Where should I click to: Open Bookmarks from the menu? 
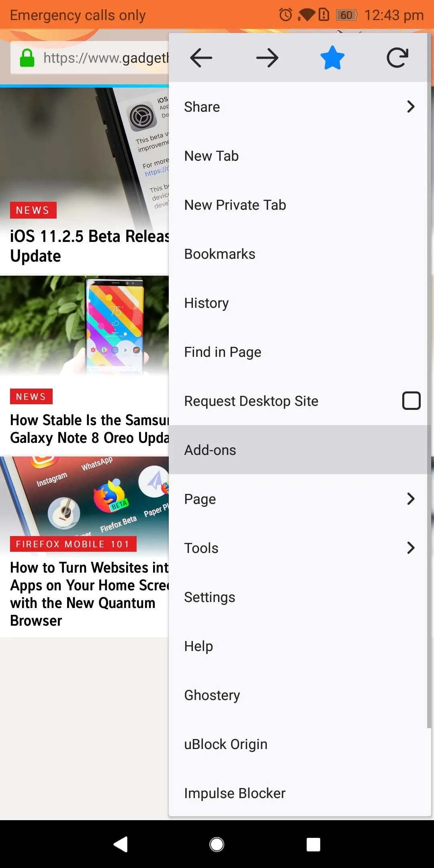(298, 254)
